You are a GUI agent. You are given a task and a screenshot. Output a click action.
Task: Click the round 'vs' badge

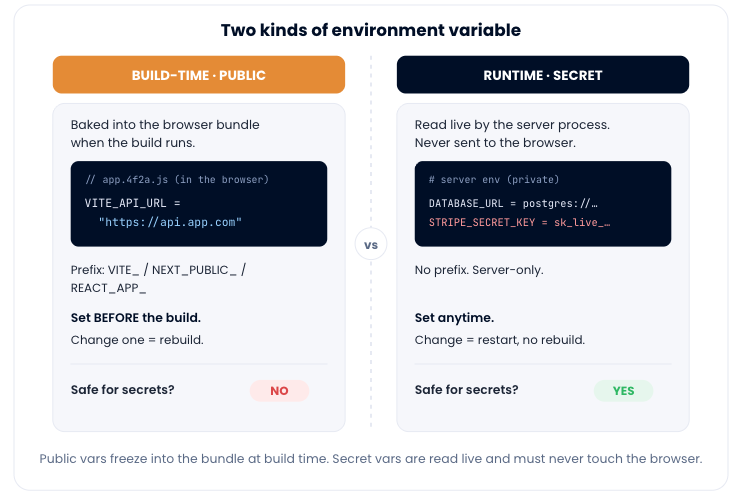pyautogui.click(x=371, y=244)
